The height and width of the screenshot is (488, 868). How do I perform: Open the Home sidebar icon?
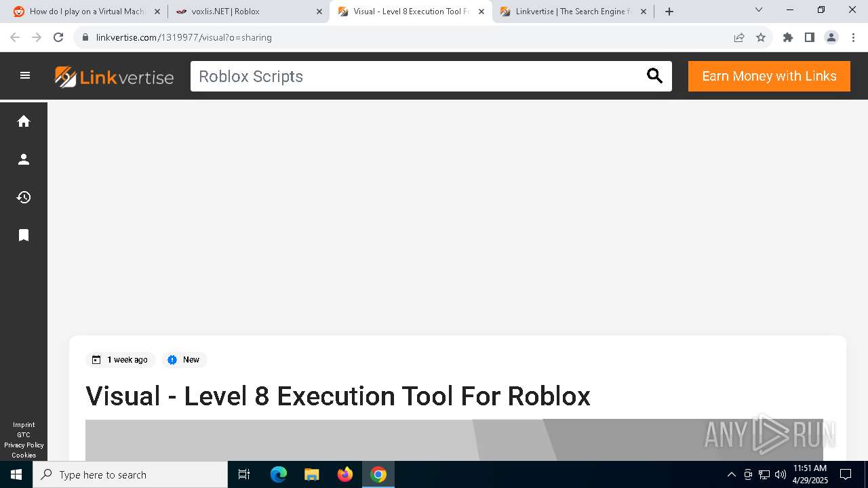[x=24, y=121]
